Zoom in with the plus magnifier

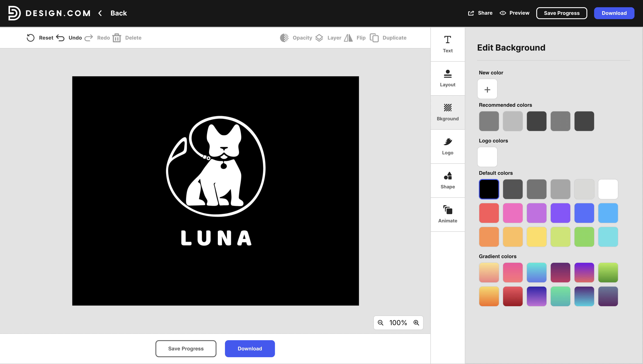pos(416,323)
